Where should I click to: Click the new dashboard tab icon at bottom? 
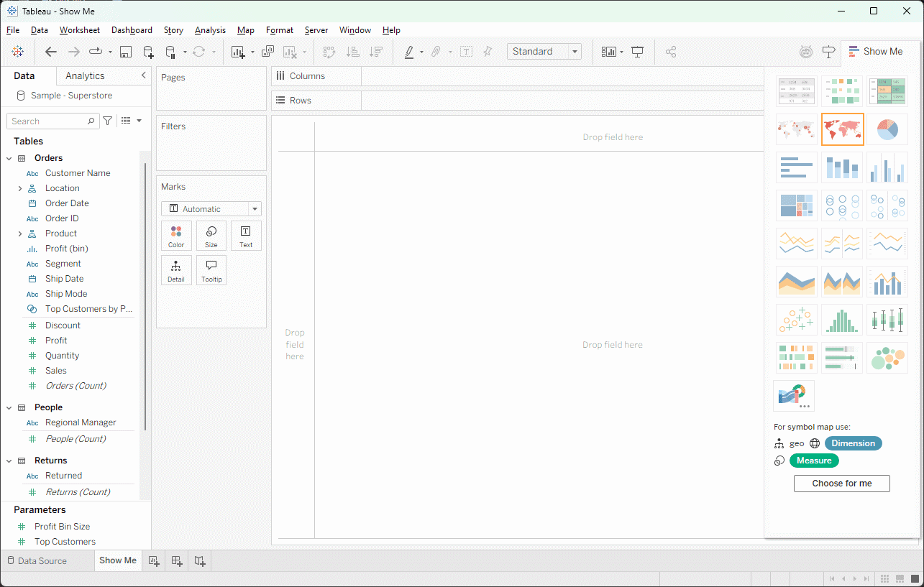tap(177, 560)
